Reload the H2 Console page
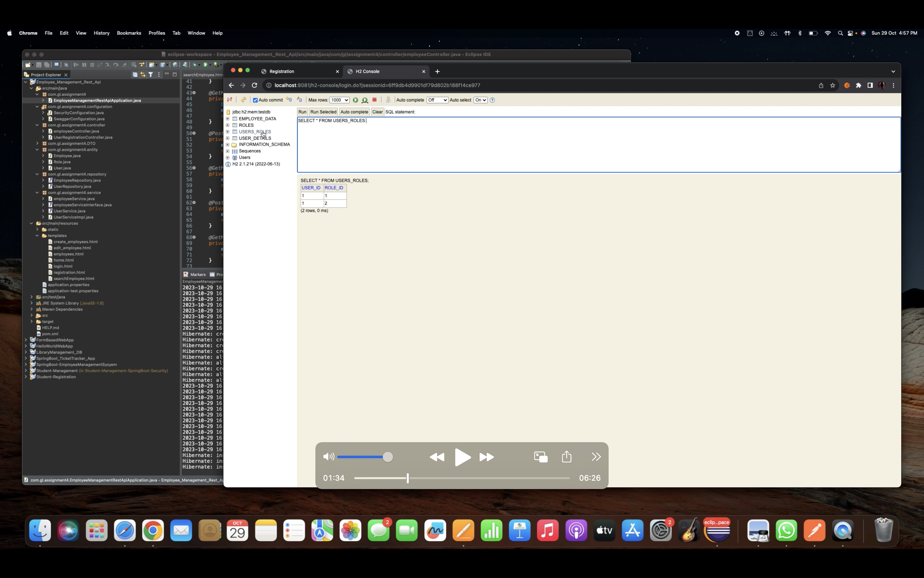Screen dimensions: 924x578 point(254,85)
